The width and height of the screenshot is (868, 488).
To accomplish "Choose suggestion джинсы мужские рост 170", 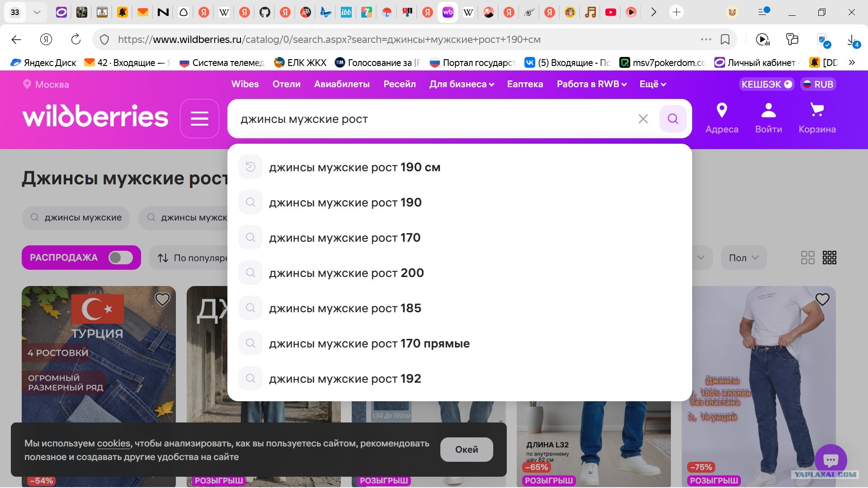I will pos(459,238).
